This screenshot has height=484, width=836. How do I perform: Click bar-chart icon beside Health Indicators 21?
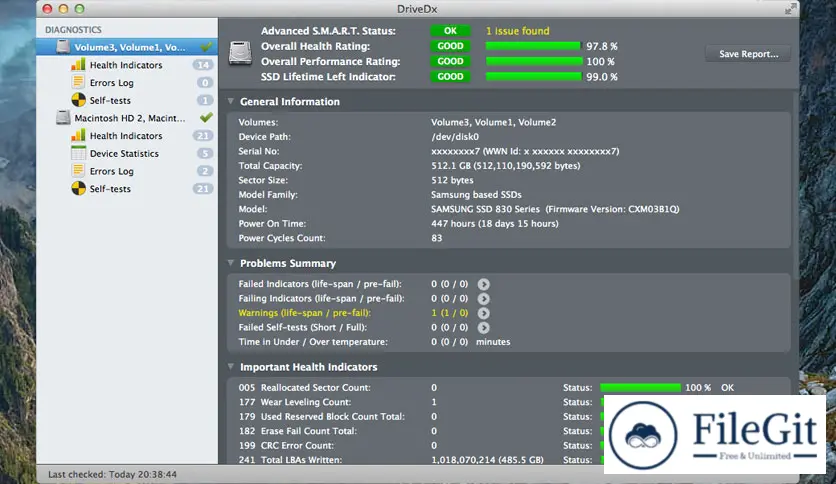click(78, 135)
